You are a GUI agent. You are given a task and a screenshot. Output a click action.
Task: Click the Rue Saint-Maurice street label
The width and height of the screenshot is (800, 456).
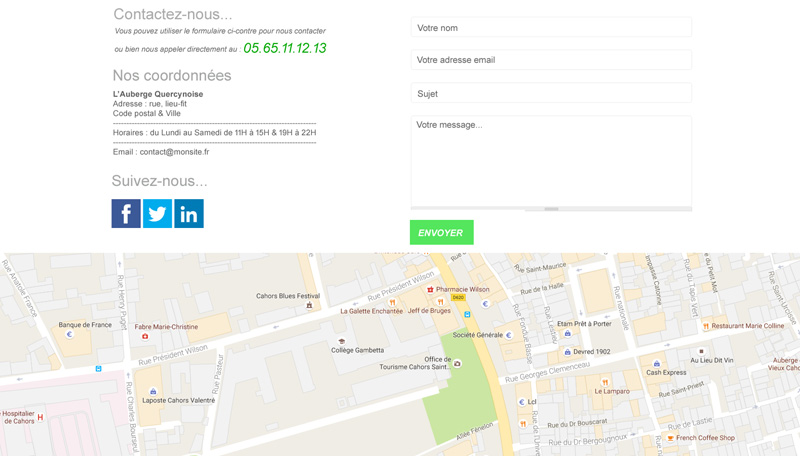pyautogui.click(x=540, y=268)
